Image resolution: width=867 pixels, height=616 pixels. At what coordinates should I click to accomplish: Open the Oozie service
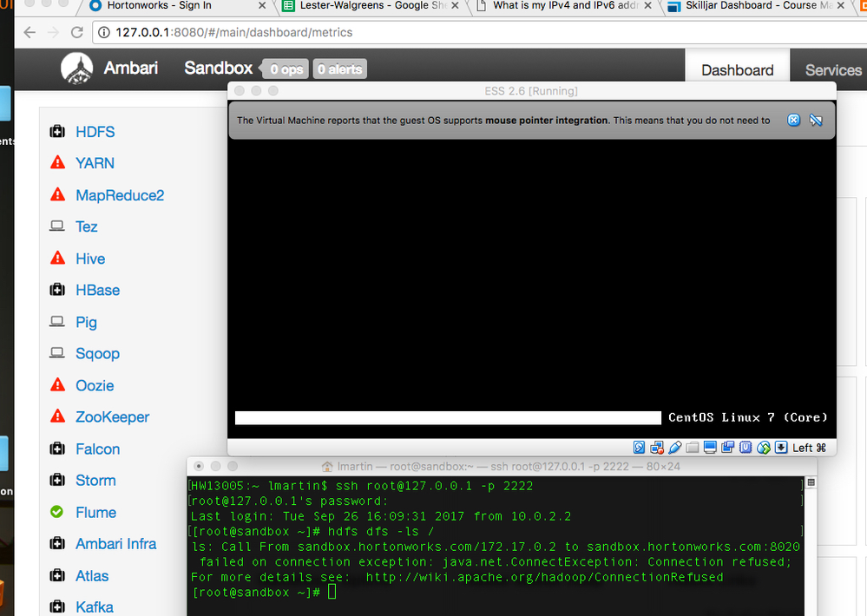95,385
